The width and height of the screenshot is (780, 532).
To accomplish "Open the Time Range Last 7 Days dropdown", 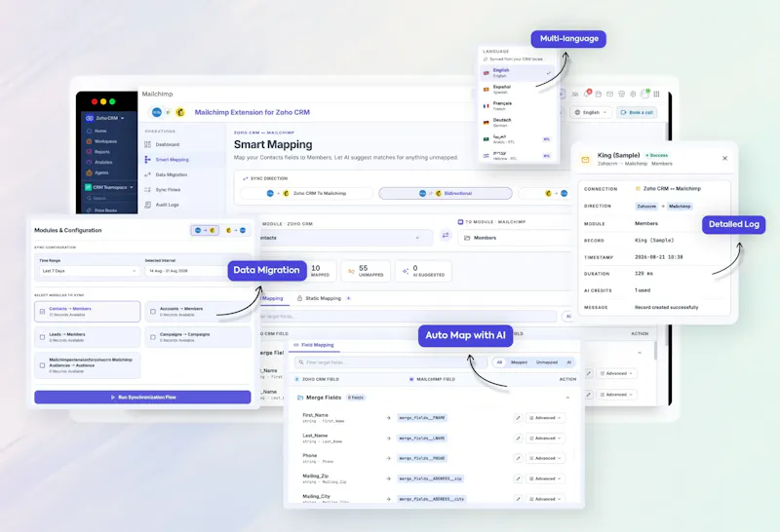I will pos(89,271).
